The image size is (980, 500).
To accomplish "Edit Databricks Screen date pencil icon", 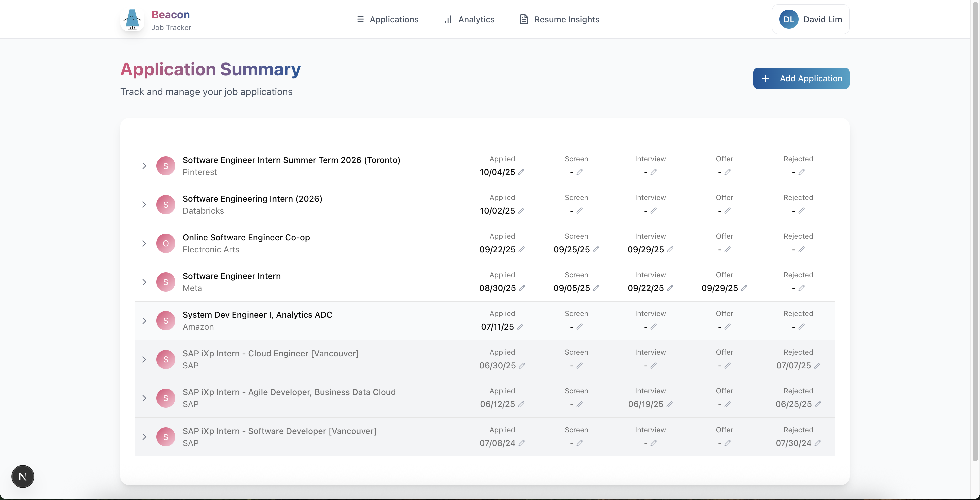I will pyautogui.click(x=579, y=210).
